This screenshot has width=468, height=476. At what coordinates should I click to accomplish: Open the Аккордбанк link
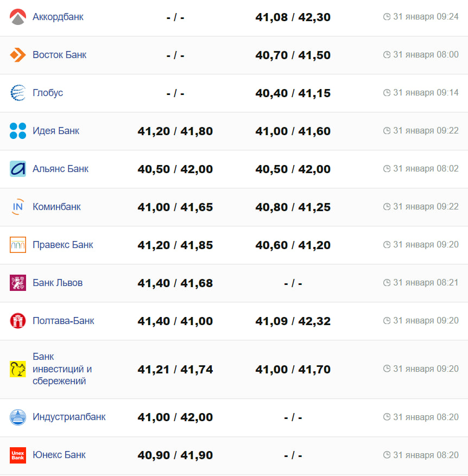(58, 17)
